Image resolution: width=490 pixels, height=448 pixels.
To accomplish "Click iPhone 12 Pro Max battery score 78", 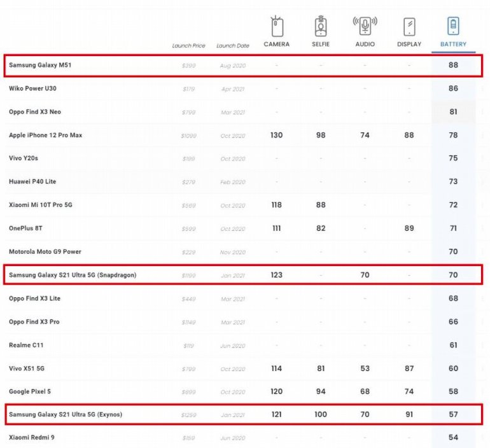I will [453, 136].
